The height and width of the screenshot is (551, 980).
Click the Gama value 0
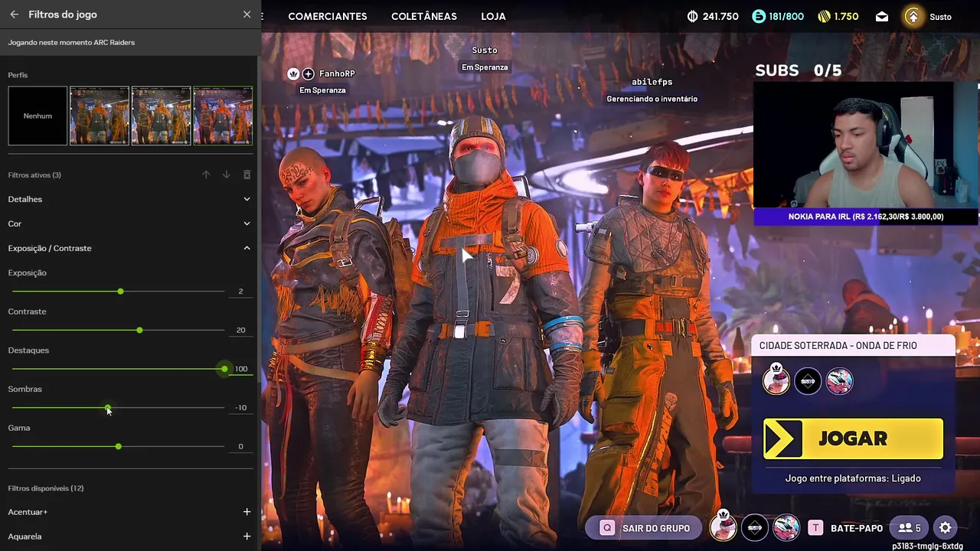coord(240,446)
